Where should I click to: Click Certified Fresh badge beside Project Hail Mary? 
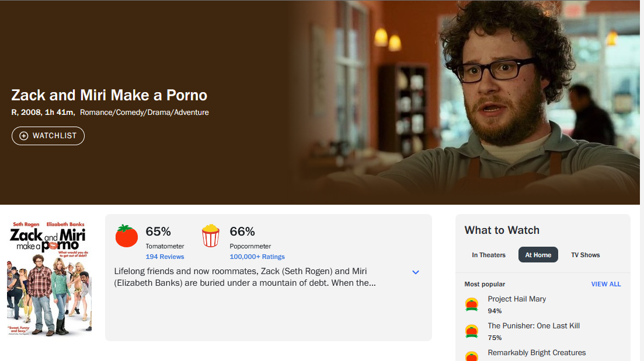(472, 304)
